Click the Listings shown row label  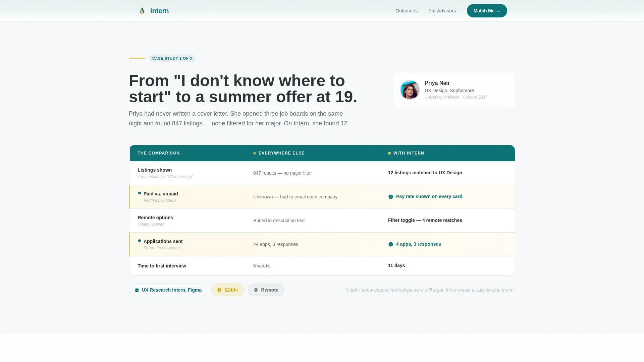[x=155, y=170]
